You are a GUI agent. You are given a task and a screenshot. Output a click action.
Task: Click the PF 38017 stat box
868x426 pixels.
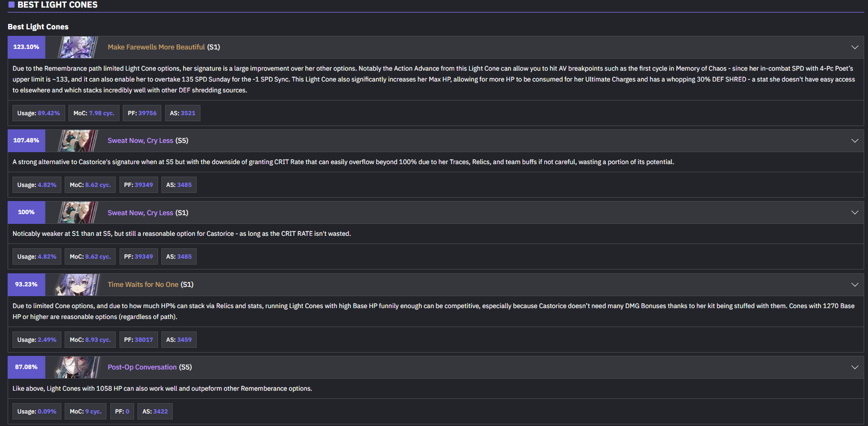pos(139,340)
